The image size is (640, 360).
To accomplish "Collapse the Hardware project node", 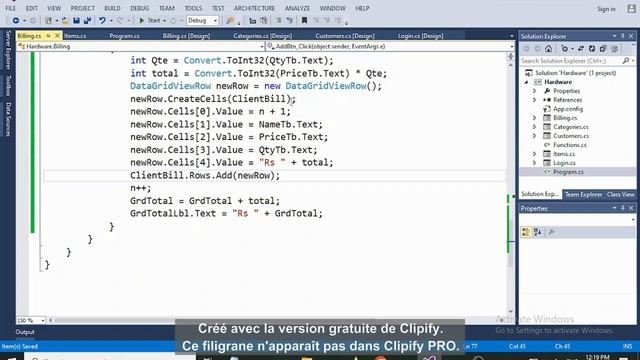I will tap(527, 82).
